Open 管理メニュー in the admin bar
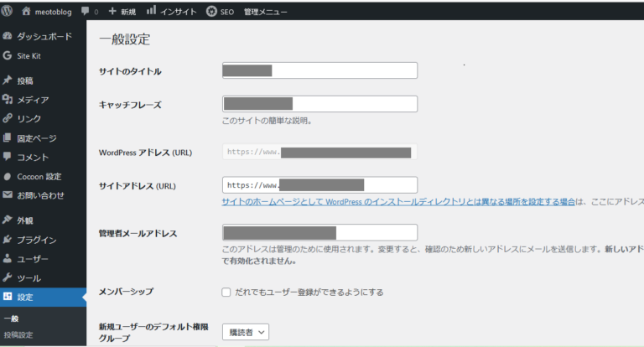 [265, 12]
